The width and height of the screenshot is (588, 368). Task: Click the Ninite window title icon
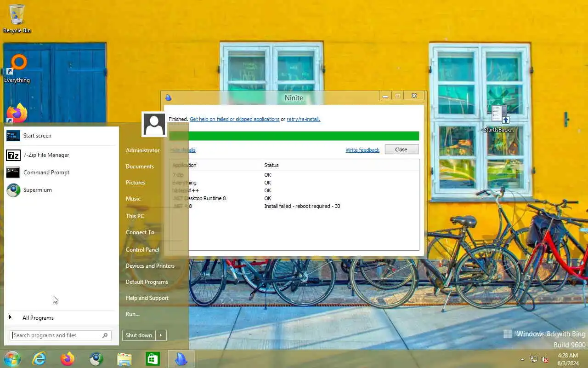pyautogui.click(x=168, y=98)
